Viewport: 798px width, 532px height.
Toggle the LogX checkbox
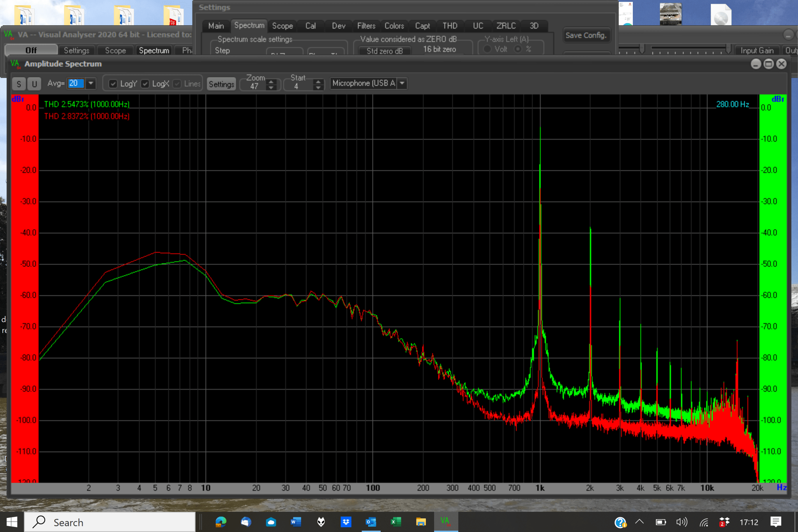[145, 84]
